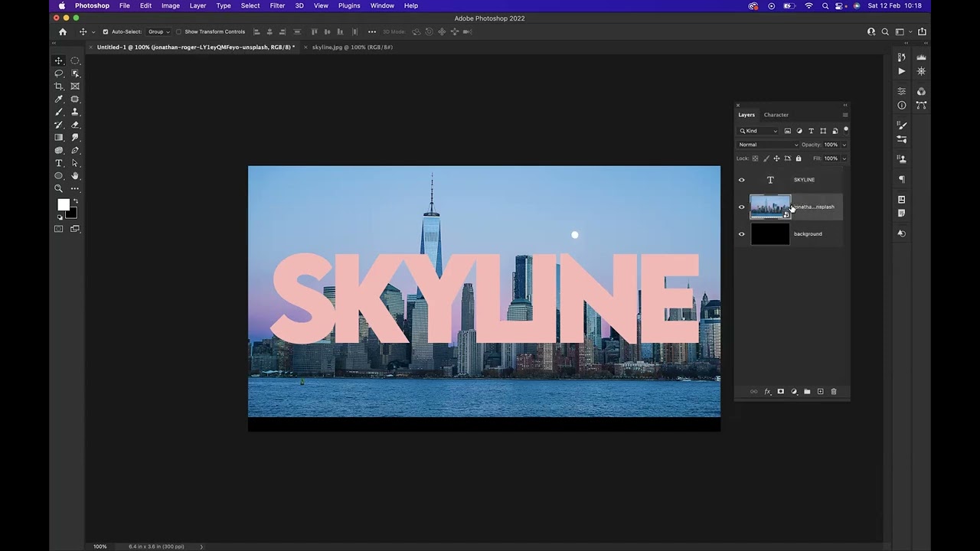Select the Zoom tool in the toolbar
The height and width of the screenshot is (551, 980).
coord(58,188)
